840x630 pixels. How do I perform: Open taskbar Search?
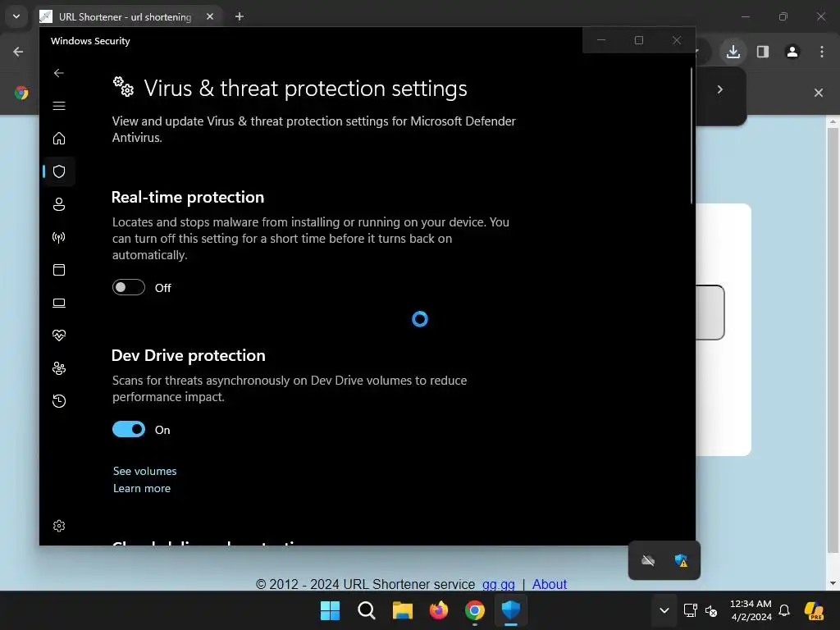tap(367, 610)
